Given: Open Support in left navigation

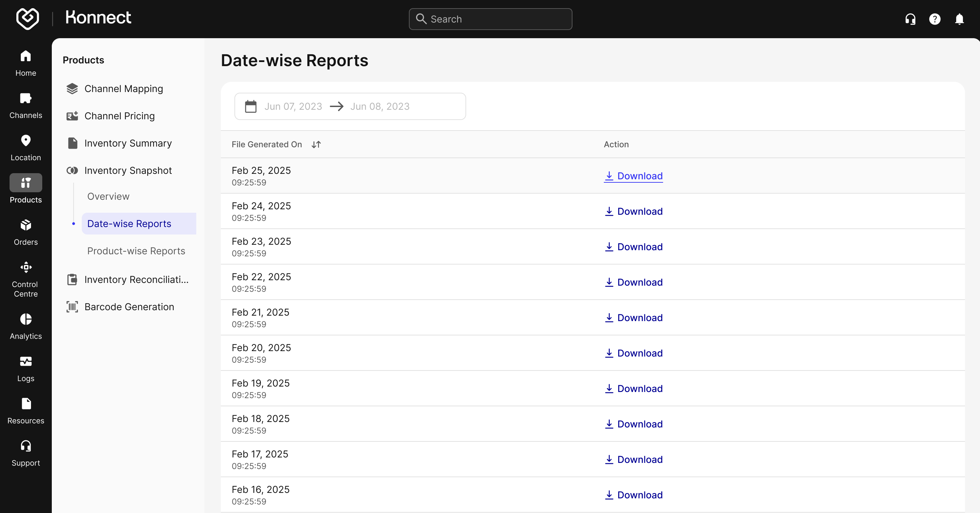Looking at the screenshot, I should click(26, 453).
